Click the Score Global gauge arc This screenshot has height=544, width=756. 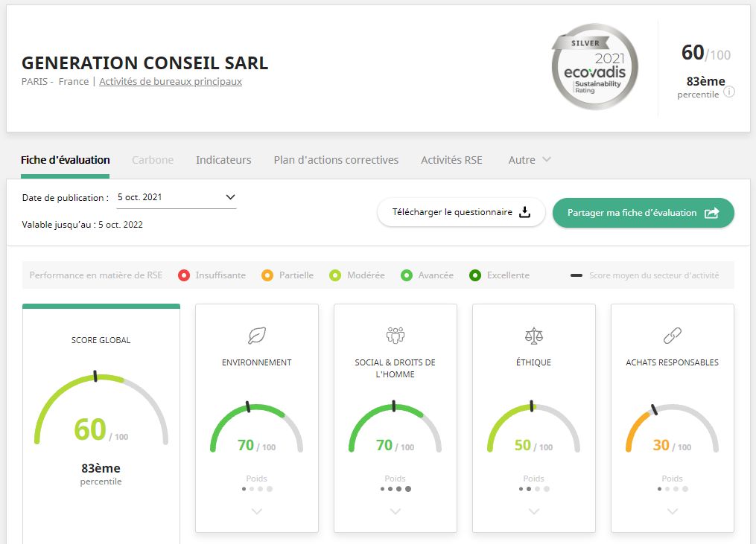(101, 408)
